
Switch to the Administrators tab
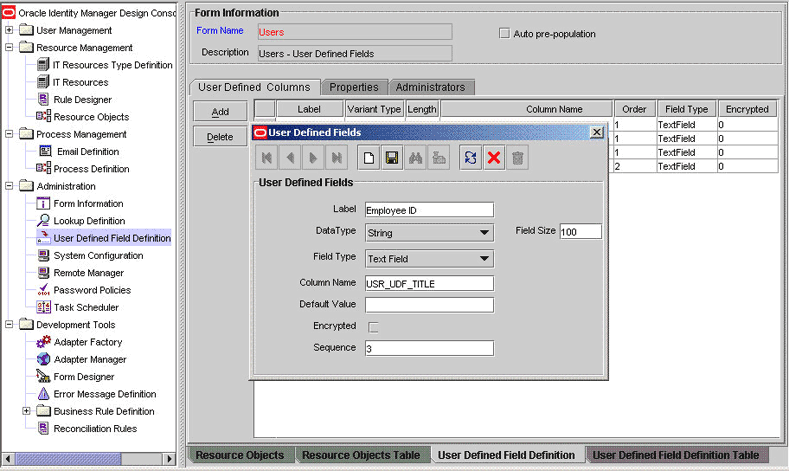[431, 87]
